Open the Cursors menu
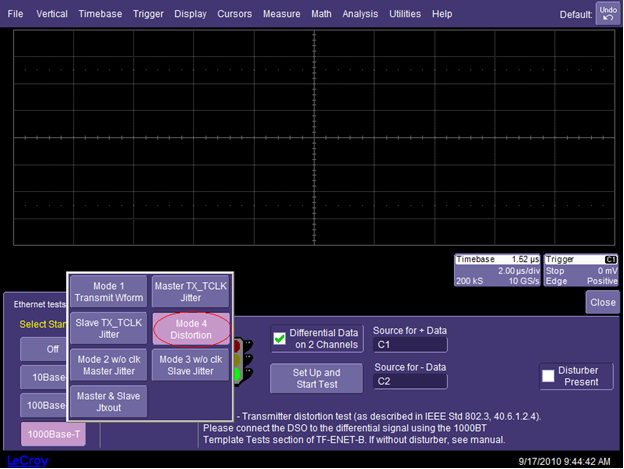Screen dimensions: 624x469 pyautogui.click(x=234, y=14)
